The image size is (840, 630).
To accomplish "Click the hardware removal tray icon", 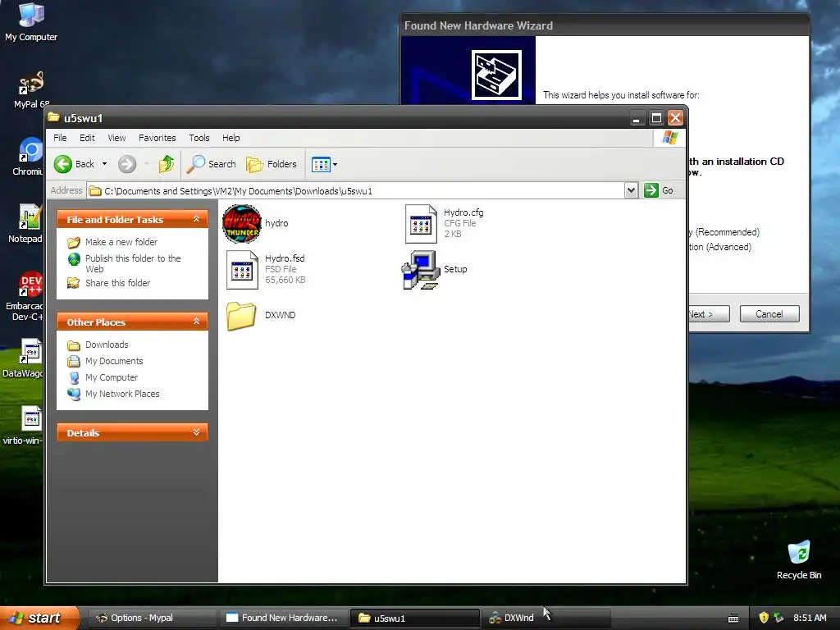I will click(779, 618).
